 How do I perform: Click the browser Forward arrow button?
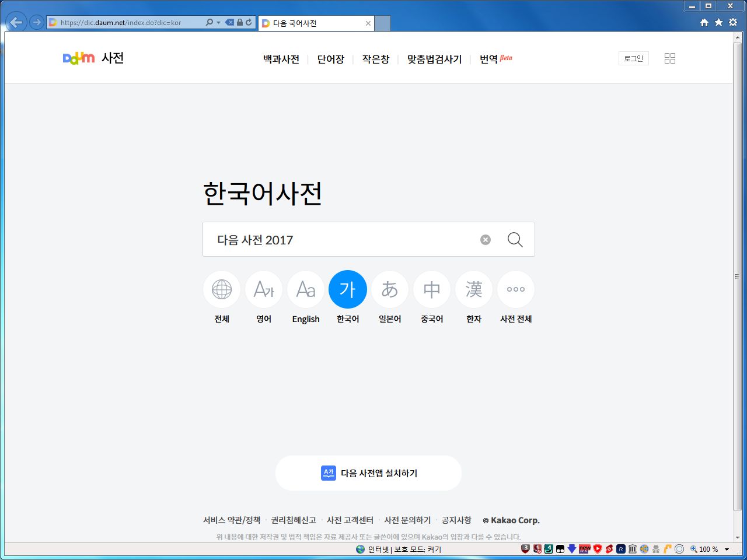pos(36,22)
